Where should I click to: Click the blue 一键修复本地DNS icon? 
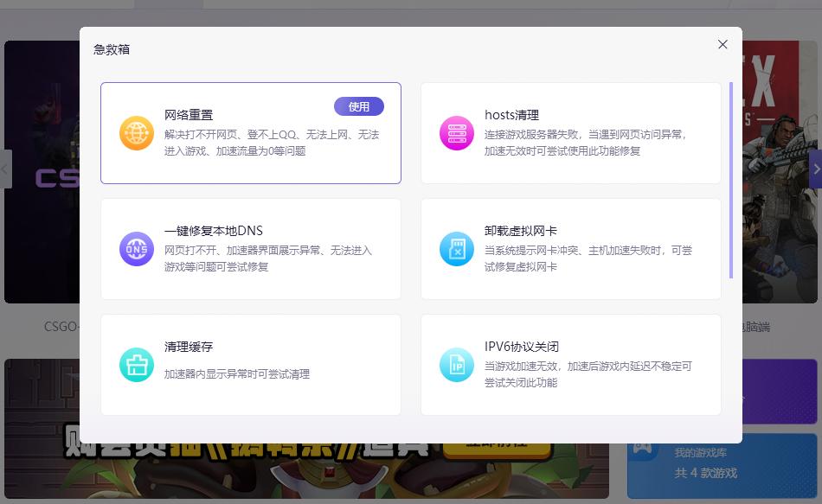tap(137, 248)
